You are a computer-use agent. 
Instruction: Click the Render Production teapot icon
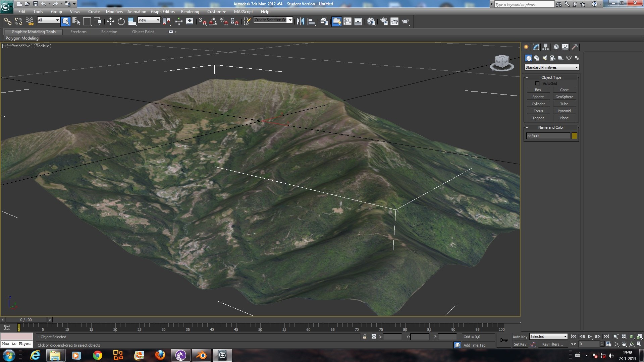[405, 21]
